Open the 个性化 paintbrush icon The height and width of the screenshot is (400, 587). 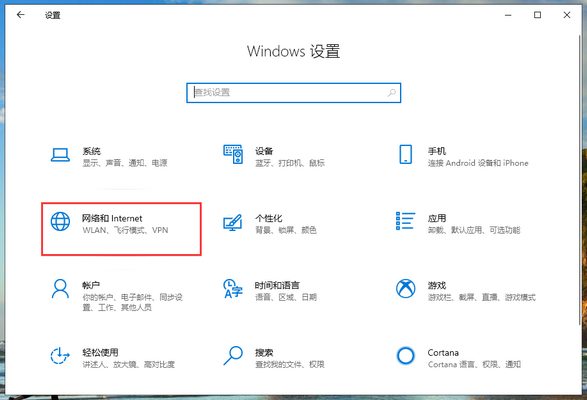pyautogui.click(x=233, y=222)
